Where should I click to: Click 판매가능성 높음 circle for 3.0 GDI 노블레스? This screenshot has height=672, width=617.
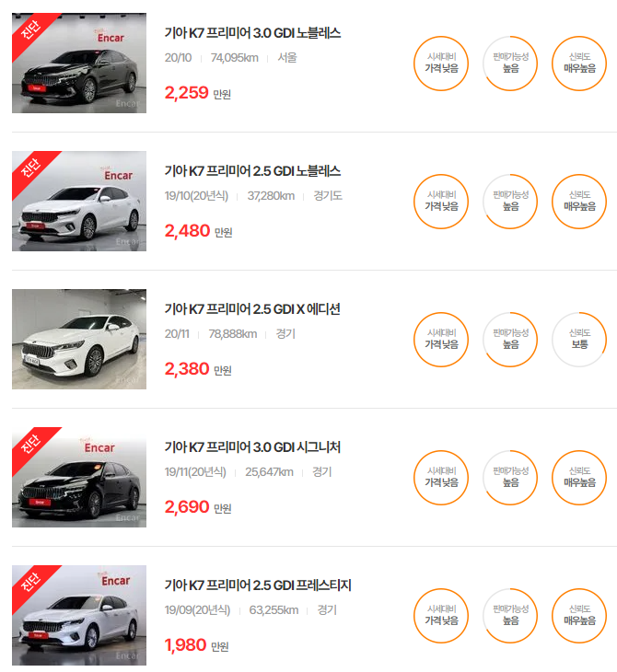pos(510,64)
